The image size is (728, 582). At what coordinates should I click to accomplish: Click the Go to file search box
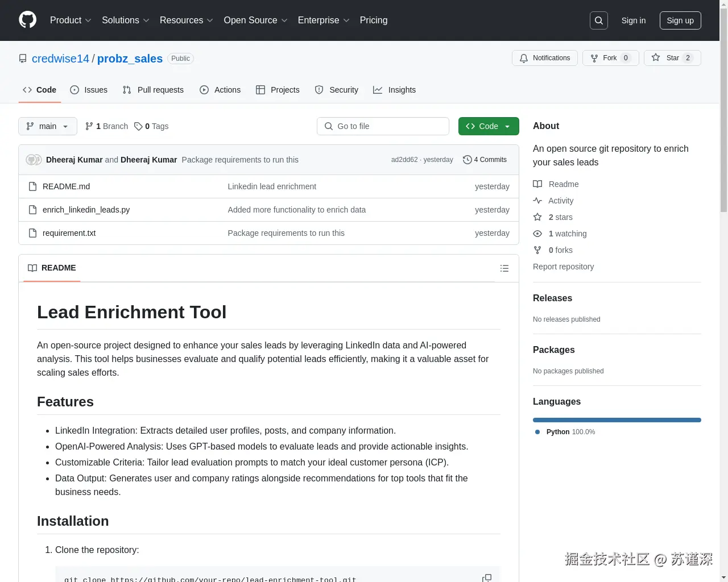coord(383,126)
